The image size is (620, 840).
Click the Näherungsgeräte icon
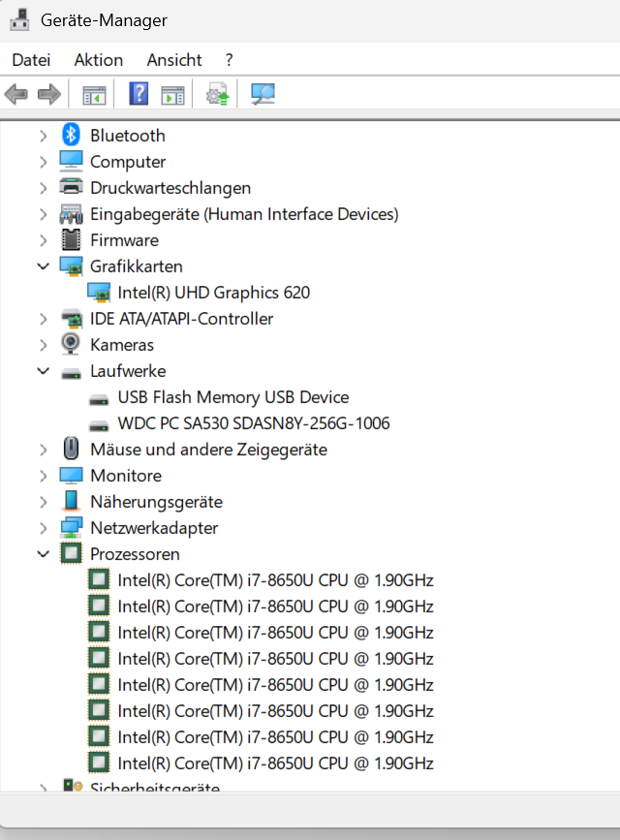71,501
